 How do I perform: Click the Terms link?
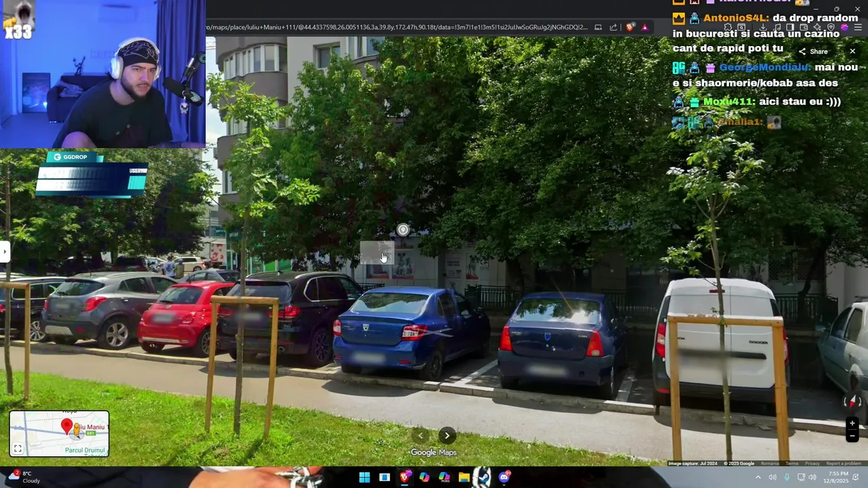point(792,464)
